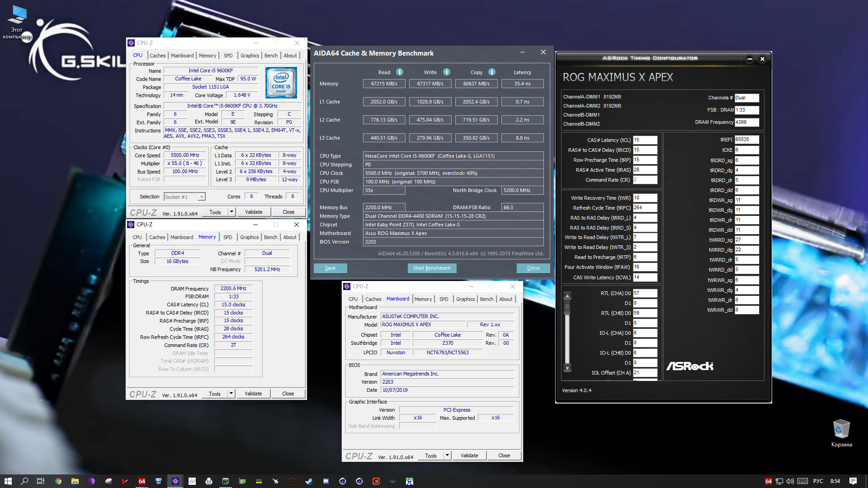Click the info icon next to Read in AIDA64

point(400,72)
